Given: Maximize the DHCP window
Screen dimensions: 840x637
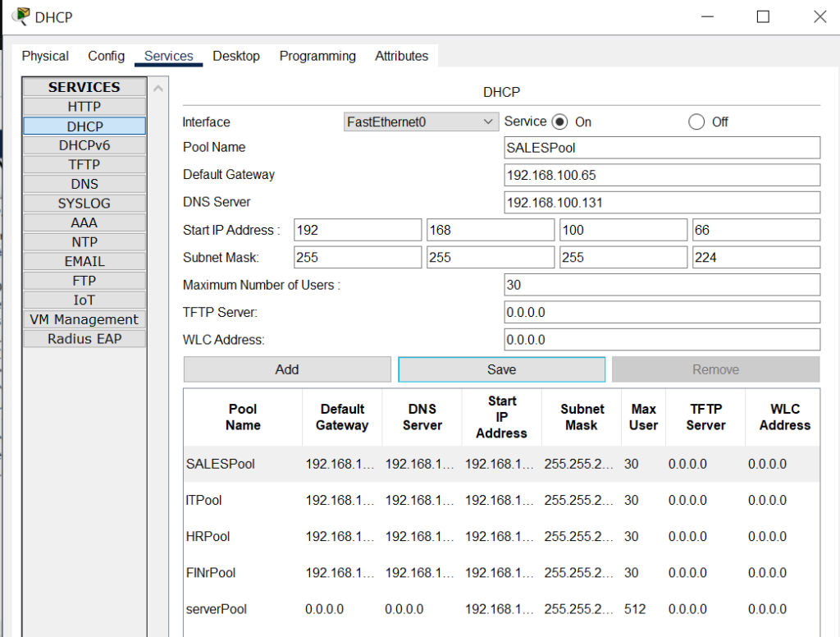Looking at the screenshot, I should (763, 16).
